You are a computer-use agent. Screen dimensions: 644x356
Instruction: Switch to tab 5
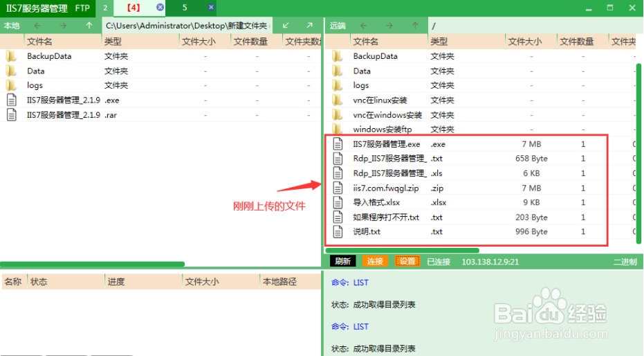tap(185, 8)
